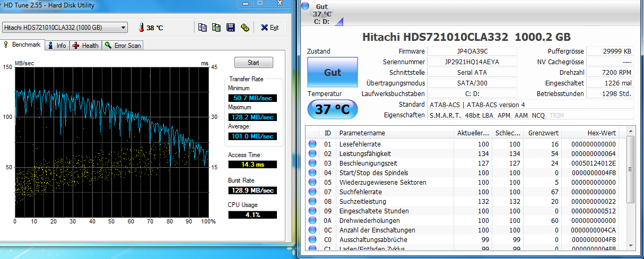Click blue status dot for Leistungsfähigkeit
This screenshot has height=259, width=644.
click(x=312, y=153)
